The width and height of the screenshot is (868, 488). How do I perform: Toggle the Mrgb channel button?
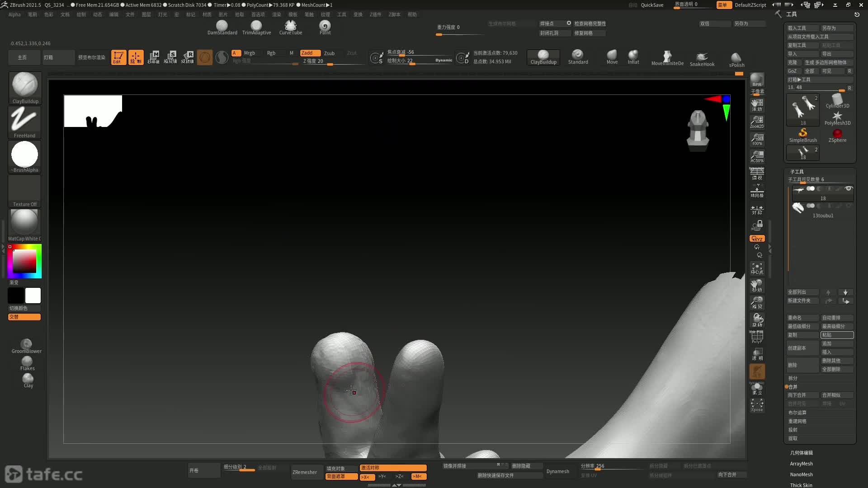click(249, 53)
